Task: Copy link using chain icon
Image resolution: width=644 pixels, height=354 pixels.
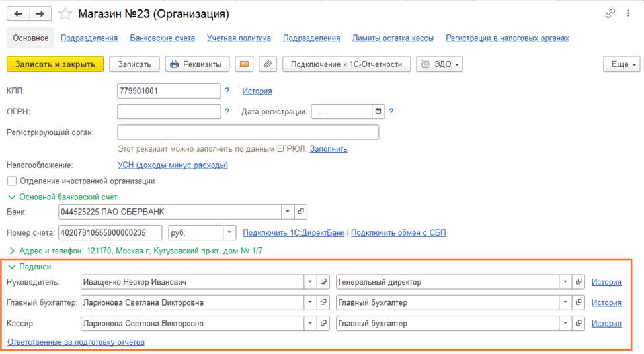Action: point(610,14)
